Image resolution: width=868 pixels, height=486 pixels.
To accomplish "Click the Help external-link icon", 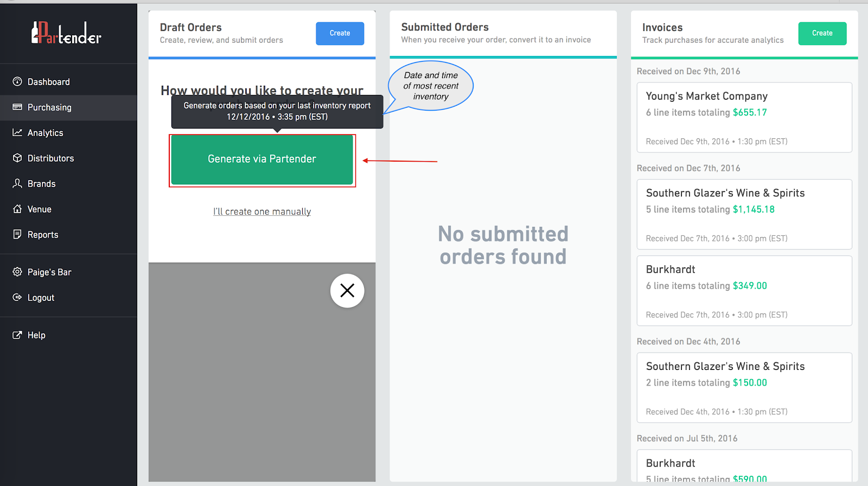I will 17,335.
